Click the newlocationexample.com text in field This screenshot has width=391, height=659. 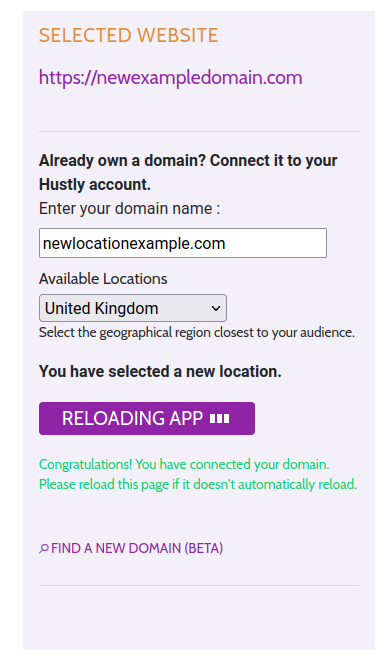coord(134,244)
